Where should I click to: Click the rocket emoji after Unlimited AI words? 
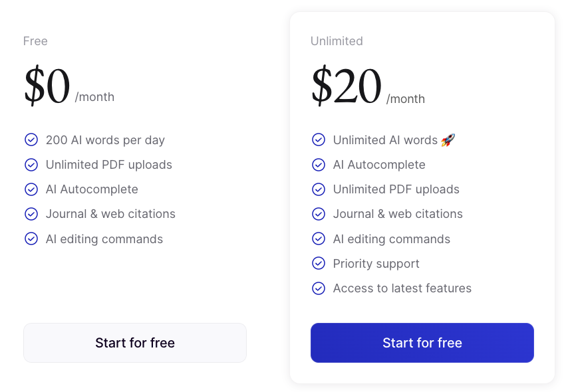click(x=448, y=140)
